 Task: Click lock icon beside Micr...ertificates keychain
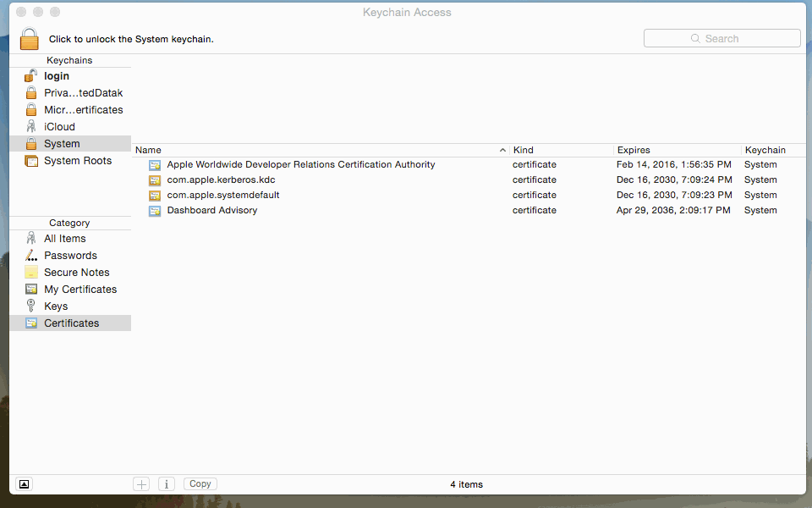tap(31, 110)
